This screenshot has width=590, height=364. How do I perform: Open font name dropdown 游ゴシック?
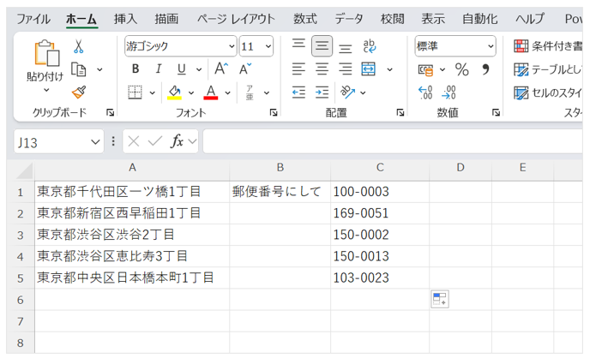pos(232,46)
